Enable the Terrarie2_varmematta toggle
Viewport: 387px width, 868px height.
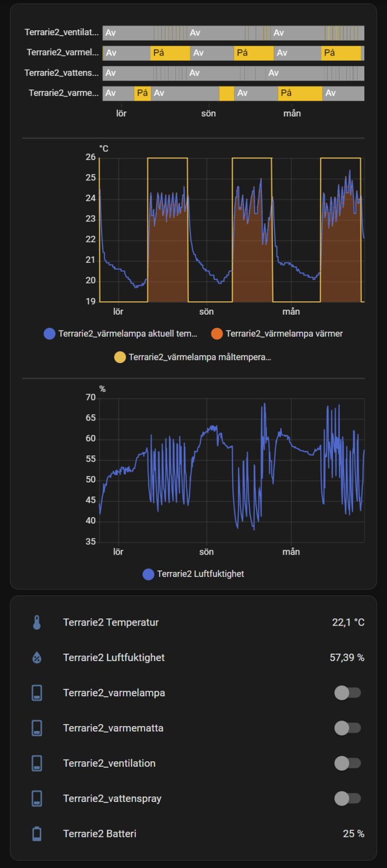coord(347,728)
